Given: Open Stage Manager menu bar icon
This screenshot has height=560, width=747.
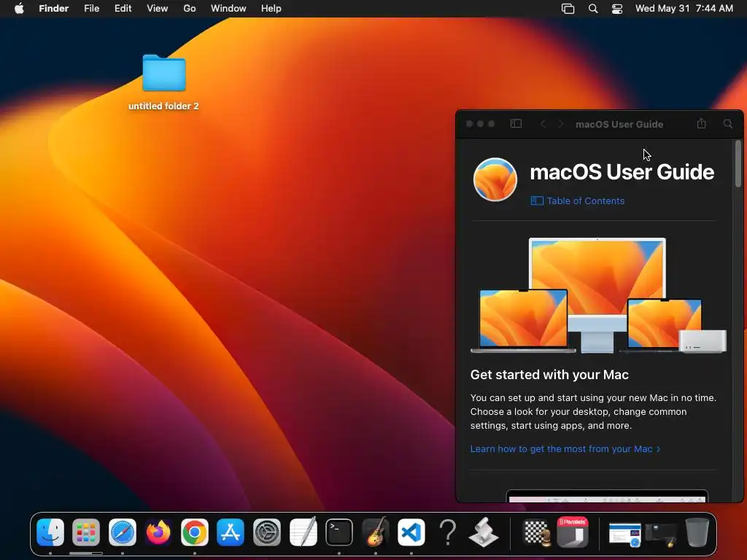Looking at the screenshot, I should [568, 9].
